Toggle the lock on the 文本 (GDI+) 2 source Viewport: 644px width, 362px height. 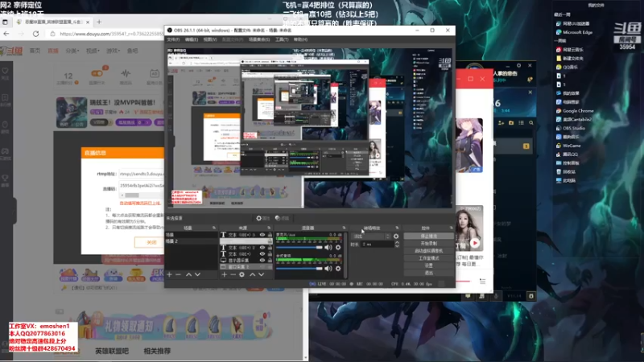tap(270, 248)
